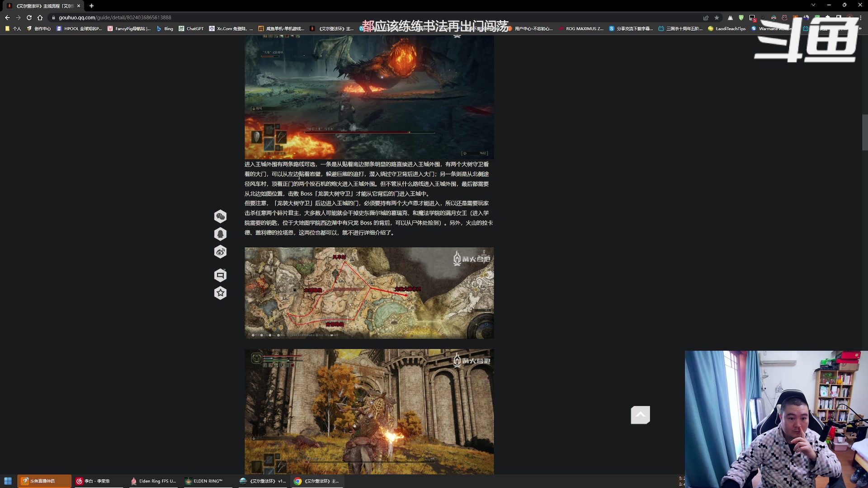This screenshot has height=488, width=868.
Task: Open the route map image
Action: 369,293
